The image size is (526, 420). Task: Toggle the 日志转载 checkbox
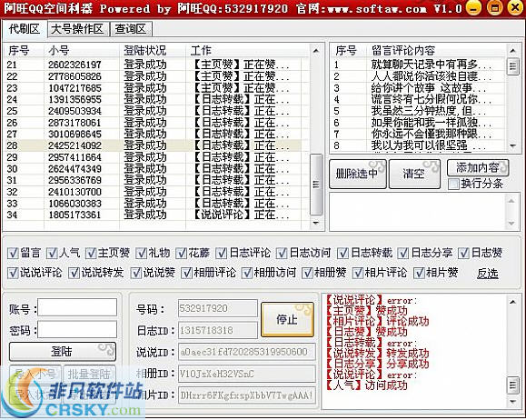pos(342,253)
